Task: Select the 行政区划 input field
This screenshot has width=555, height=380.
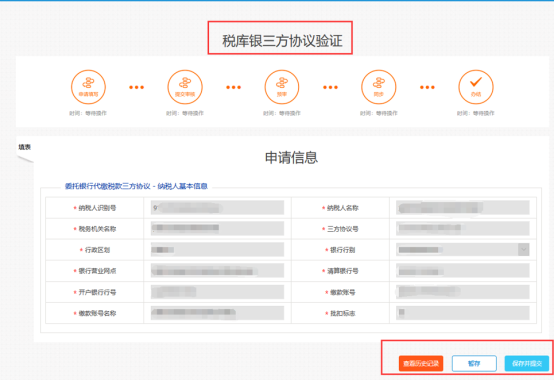Action: tap(217, 250)
